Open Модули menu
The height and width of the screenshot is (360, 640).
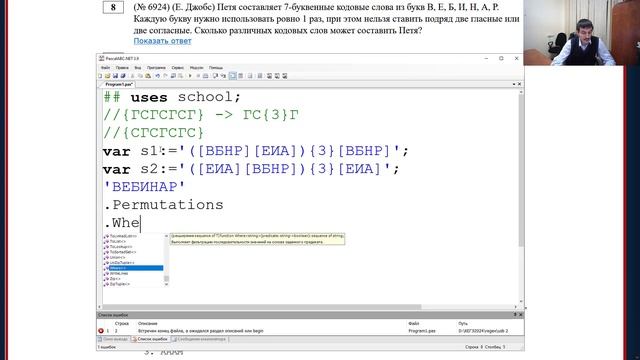(196, 68)
